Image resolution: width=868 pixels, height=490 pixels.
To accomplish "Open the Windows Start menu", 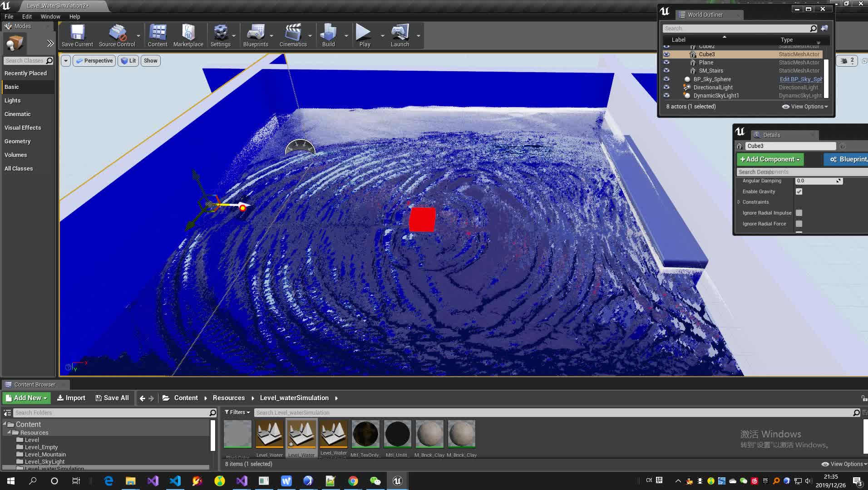I will 11,481.
